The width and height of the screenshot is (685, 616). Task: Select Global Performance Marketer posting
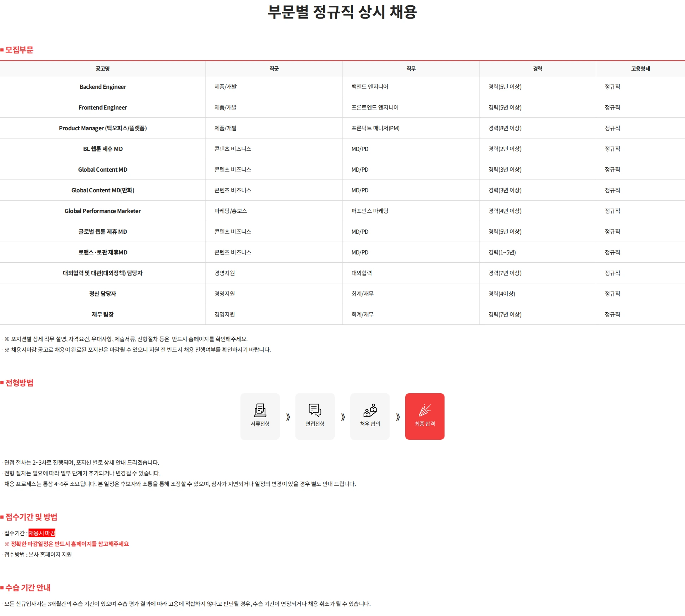pyautogui.click(x=103, y=211)
